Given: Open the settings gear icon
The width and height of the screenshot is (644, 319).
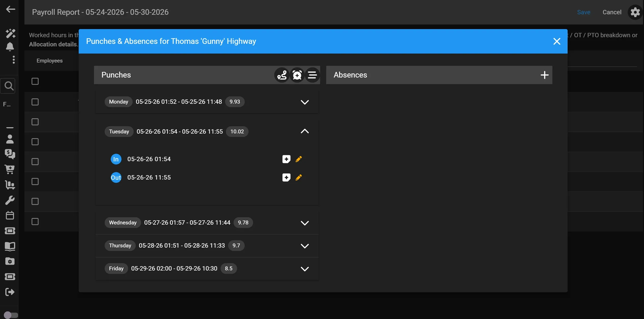Looking at the screenshot, I should [x=635, y=12].
